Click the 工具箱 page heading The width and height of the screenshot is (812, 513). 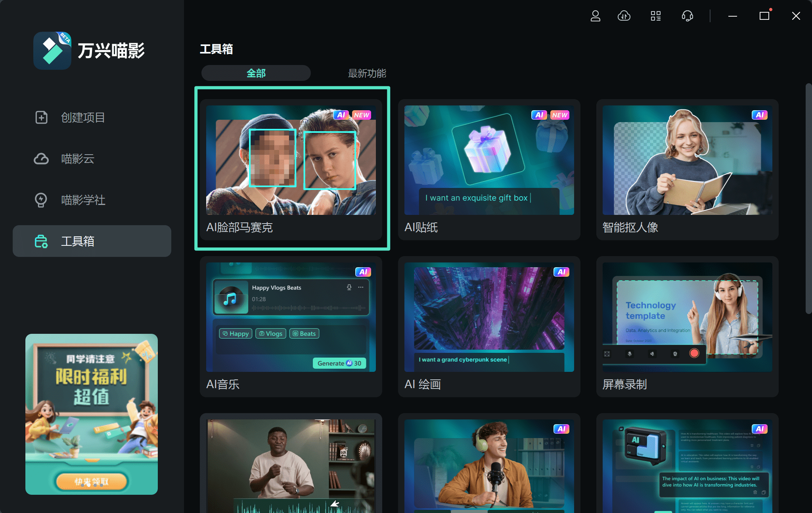click(x=216, y=49)
